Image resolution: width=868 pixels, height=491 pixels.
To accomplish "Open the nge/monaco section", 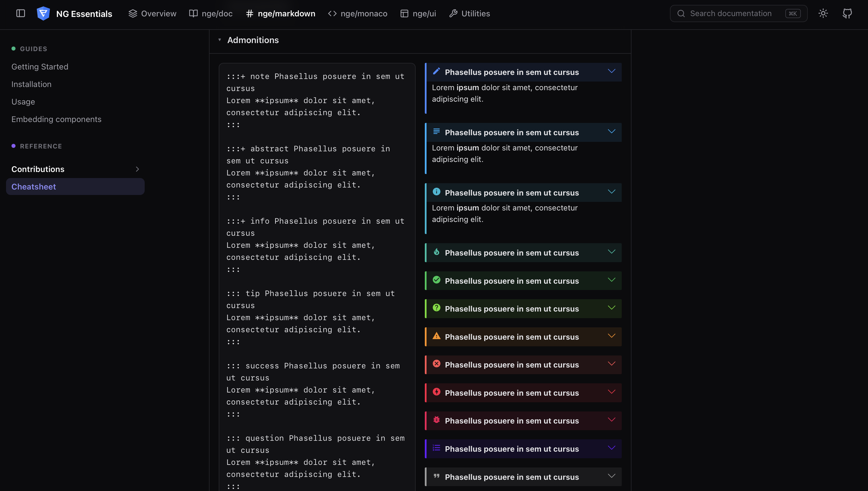I will (358, 13).
